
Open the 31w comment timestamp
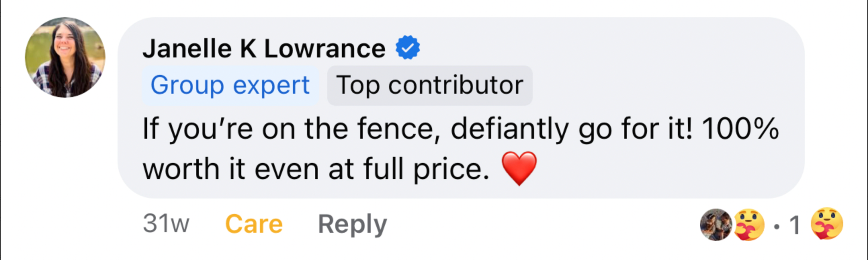(x=166, y=223)
